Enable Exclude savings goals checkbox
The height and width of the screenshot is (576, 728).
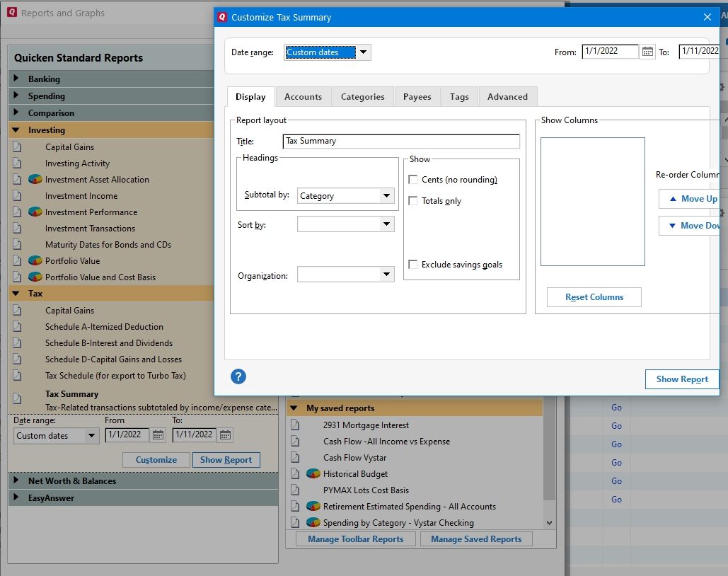(412, 265)
